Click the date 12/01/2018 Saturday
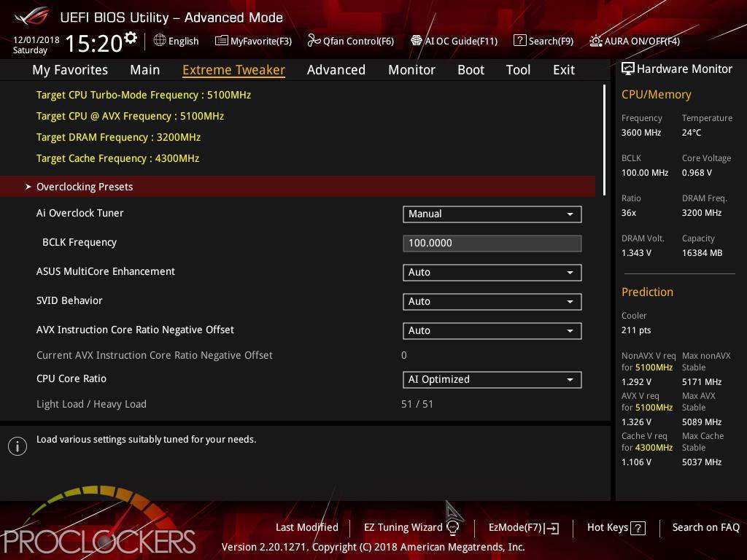Image resolution: width=747 pixels, height=560 pixels. tap(36, 44)
